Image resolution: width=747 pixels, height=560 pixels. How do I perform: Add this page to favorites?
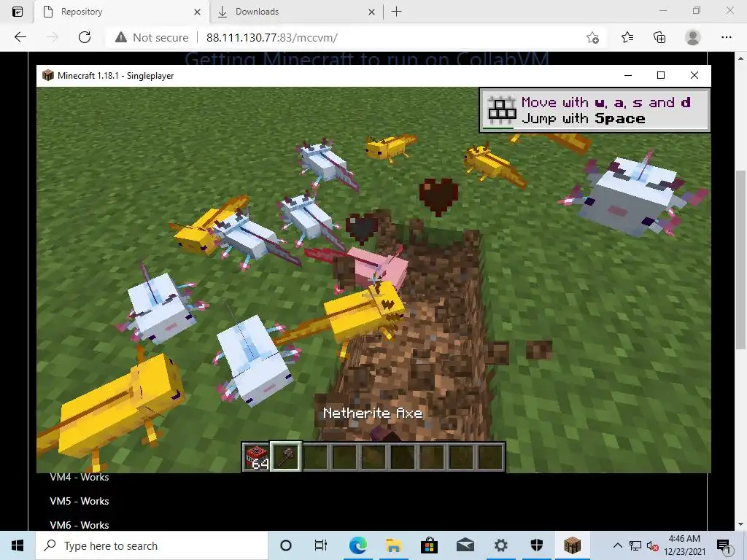point(592,38)
